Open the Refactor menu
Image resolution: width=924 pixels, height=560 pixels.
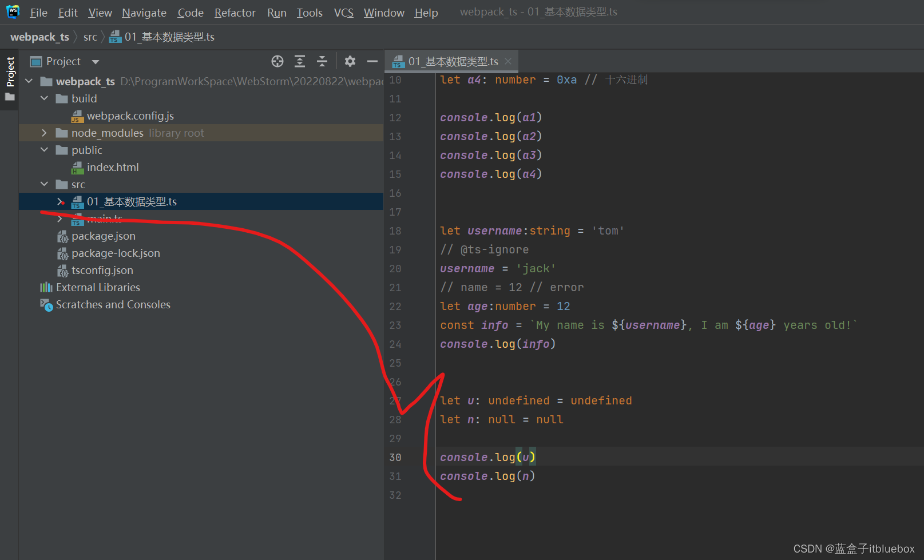pos(235,13)
